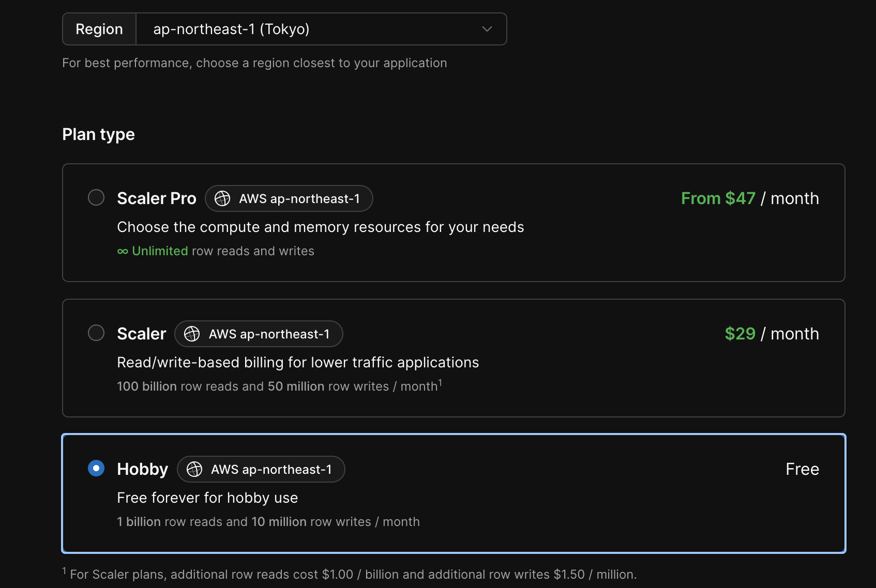Click the 'Free' price label on Hobby
The width and height of the screenshot is (876, 588).
tap(803, 469)
